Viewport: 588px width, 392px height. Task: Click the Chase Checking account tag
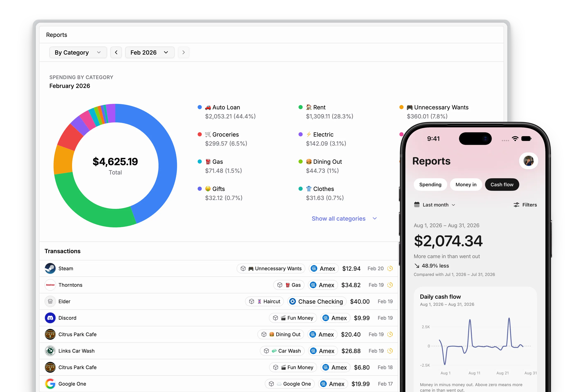coord(316,301)
